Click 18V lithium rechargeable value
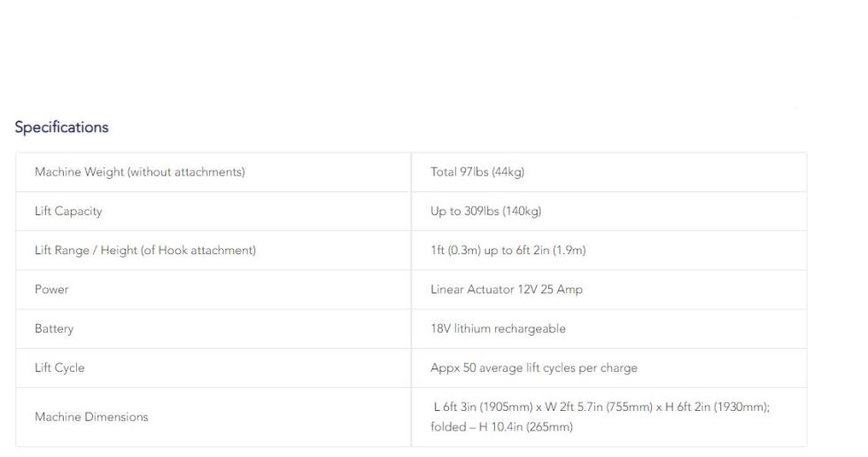Viewport: 868px width, 457px height. [498, 329]
